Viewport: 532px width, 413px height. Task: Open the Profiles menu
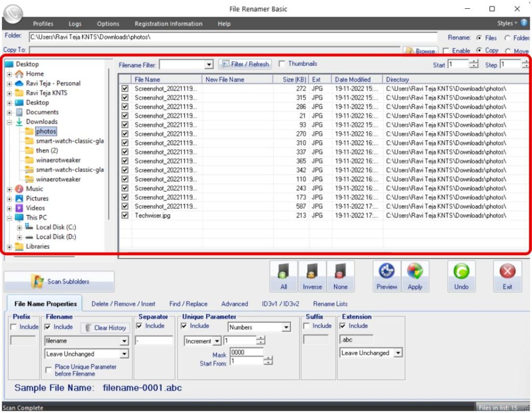click(x=43, y=24)
